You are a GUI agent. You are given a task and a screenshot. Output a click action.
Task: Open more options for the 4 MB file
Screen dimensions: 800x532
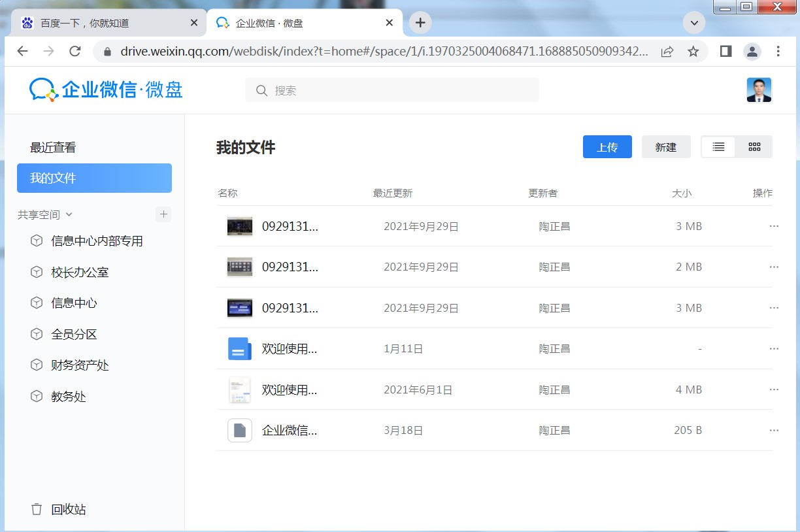tap(774, 390)
